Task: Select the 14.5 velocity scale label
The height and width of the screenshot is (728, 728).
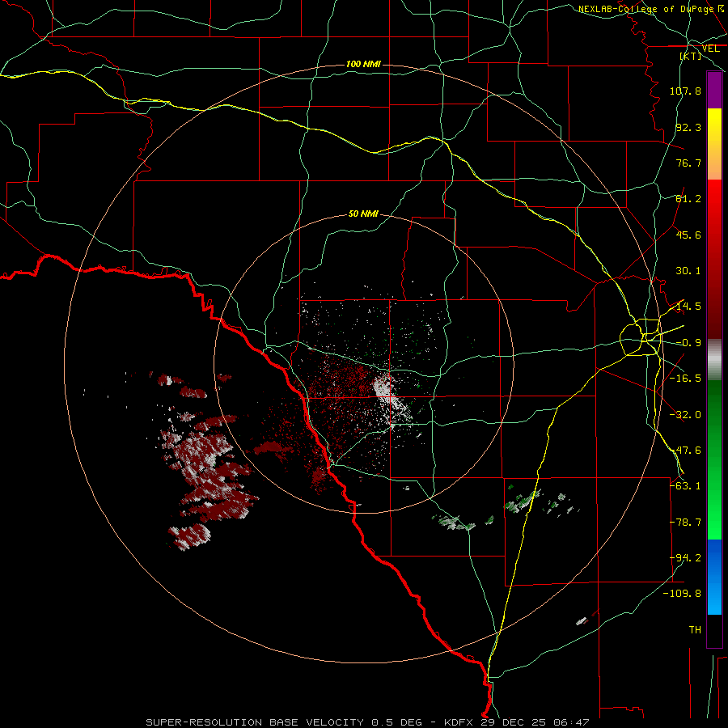Action: 688,307
